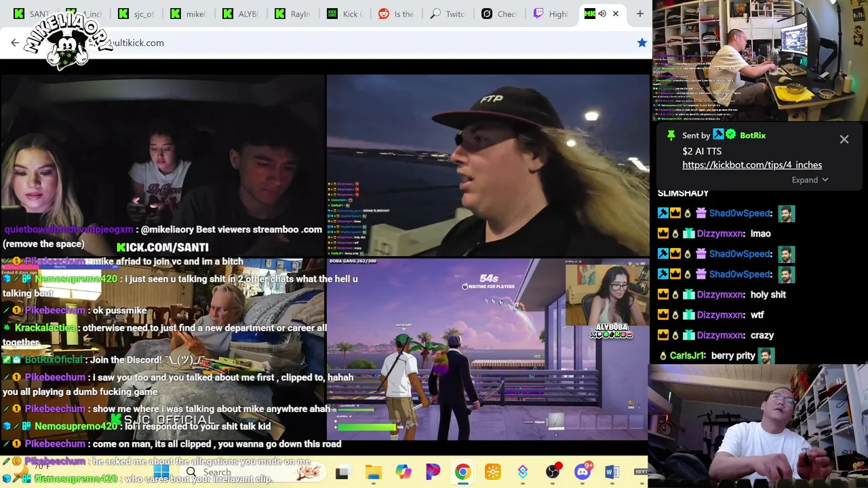868x488 pixels.
Task: Click Krackalactica username in overlay chat
Action: click(x=45, y=328)
